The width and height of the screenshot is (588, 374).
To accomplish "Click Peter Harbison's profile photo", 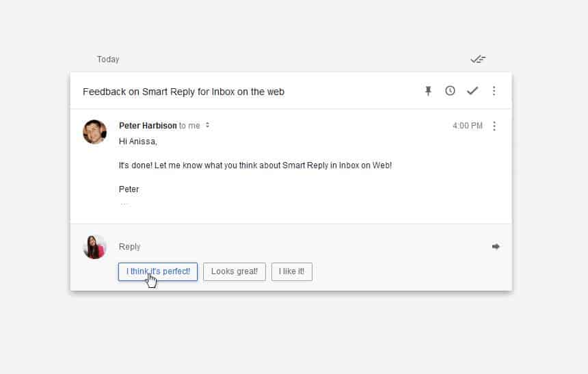I will (94, 132).
